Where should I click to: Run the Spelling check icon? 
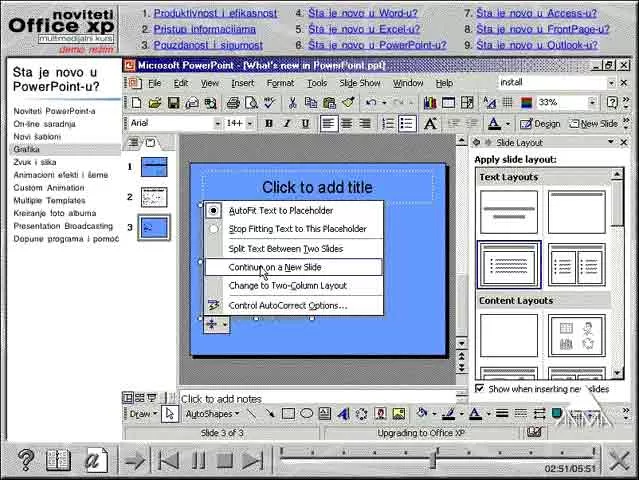click(x=269, y=103)
